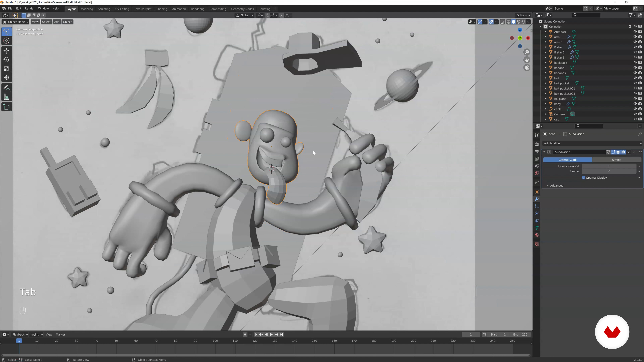Image resolution: width=644 pixels, height=362 pixels.
Task: Select the Add Cube tool
Action: click(7, 107)
